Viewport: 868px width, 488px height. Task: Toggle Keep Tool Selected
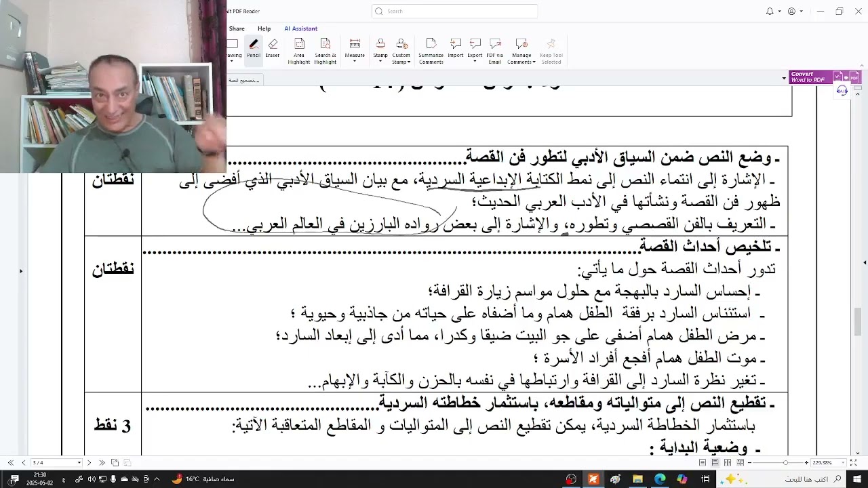click(x=551, y=51)
